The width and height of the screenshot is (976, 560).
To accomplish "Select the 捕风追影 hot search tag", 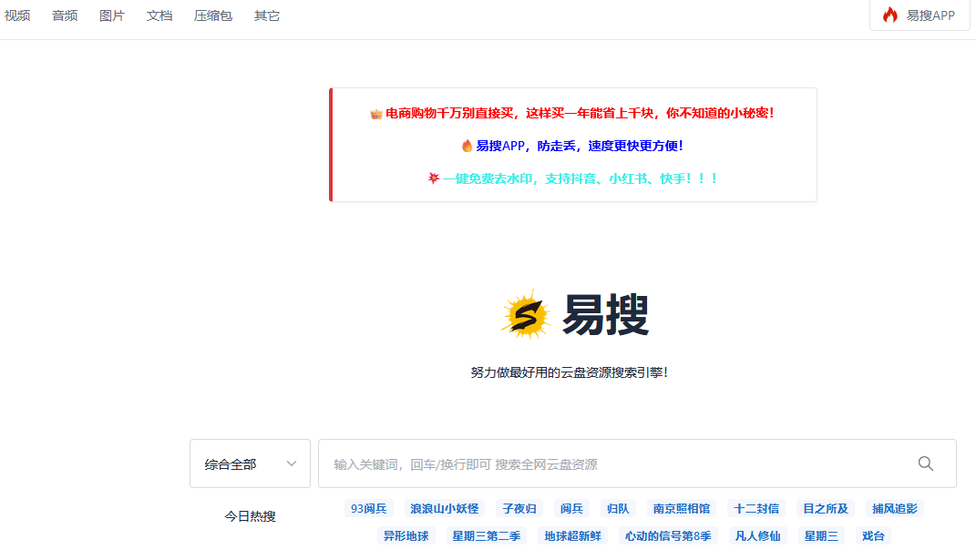I will 895,508.
